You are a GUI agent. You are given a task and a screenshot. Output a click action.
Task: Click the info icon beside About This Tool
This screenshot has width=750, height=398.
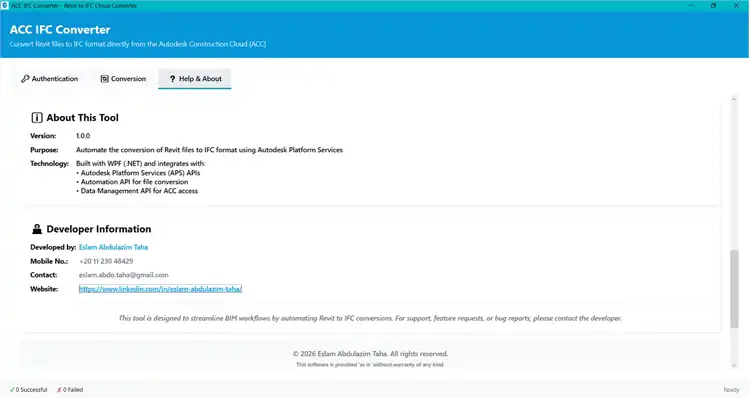(x=37, y=118)
